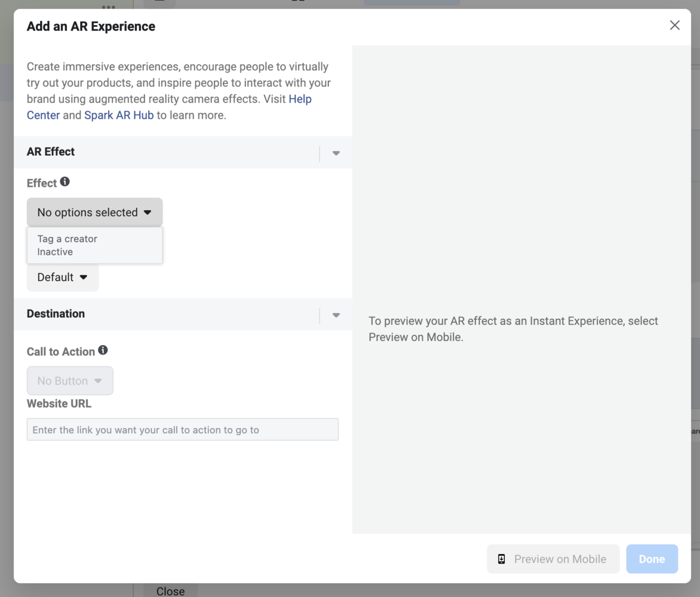Click the Close button behind the dialog
700x597 pixels.
tap(170, 590)
